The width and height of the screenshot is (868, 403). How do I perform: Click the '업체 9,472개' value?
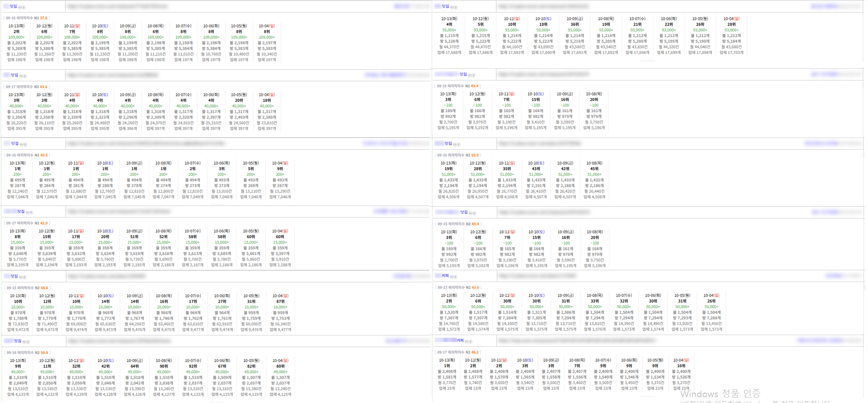coord(18,330)
